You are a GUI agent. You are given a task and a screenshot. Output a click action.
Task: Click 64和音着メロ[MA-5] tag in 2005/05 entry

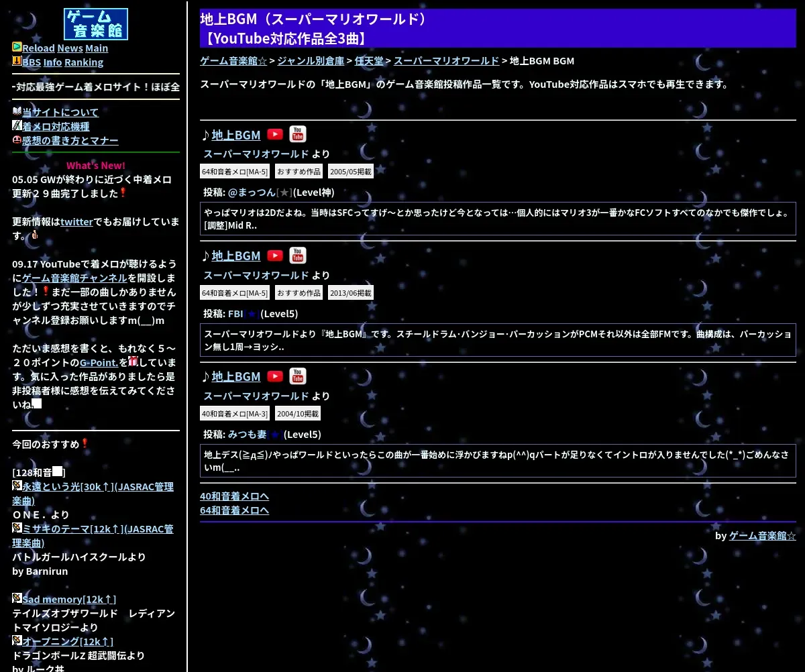[235, 172]
